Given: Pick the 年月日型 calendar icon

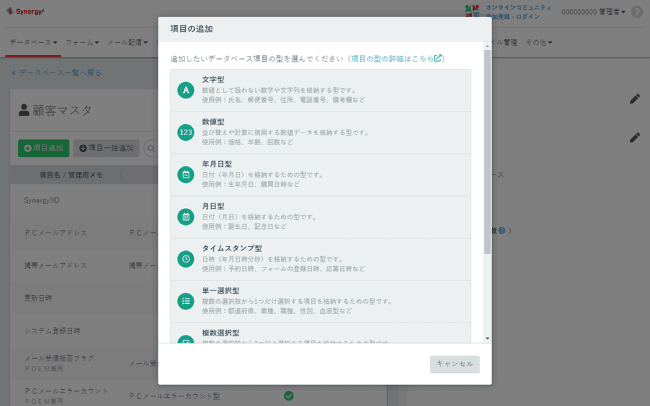Looking at the screenshot, I should tap(185, 174).
